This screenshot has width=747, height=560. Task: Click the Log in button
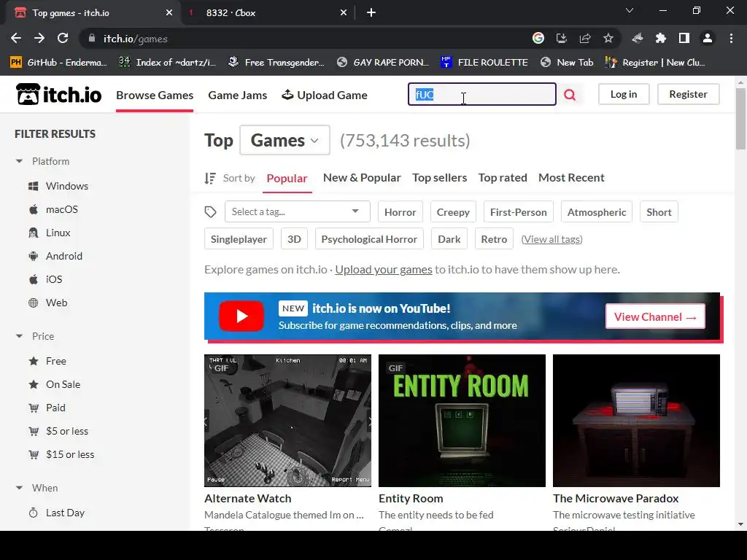pyautogui.click(x=624, y=94)
